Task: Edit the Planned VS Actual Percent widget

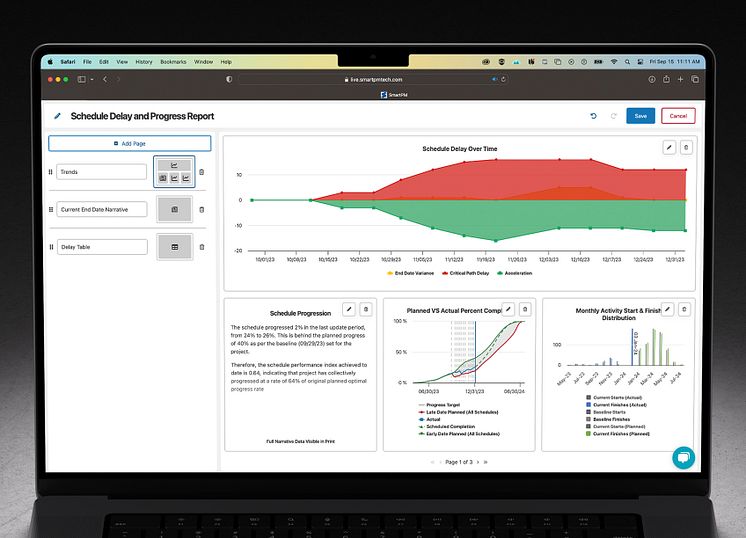Action: [509, 309]
